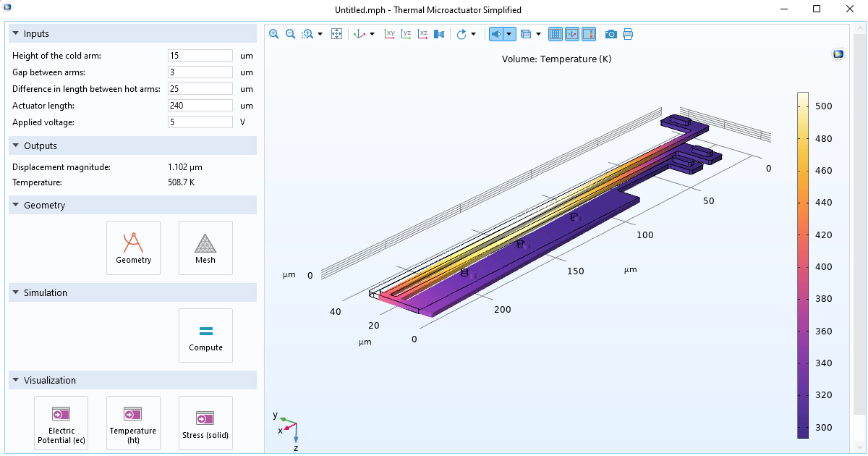The image size is (868, 456).
Task: Take a snapshot with the camera icon
Action: pos(611,34)
